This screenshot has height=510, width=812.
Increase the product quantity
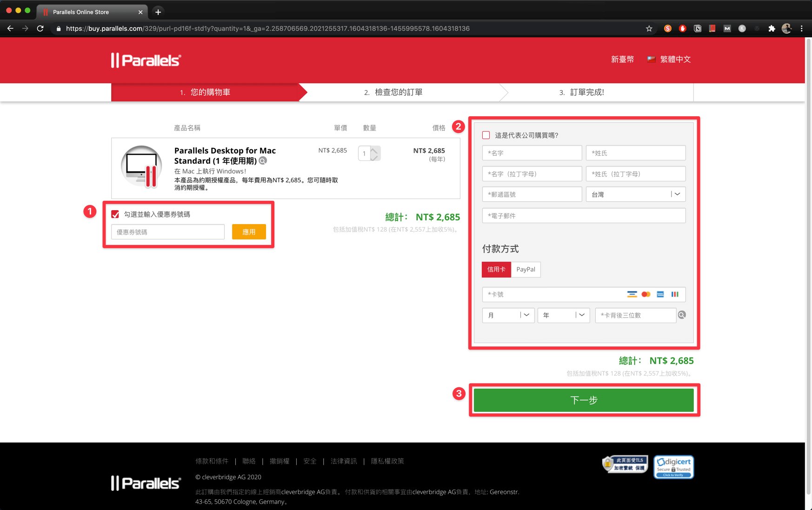pos(375,150)
